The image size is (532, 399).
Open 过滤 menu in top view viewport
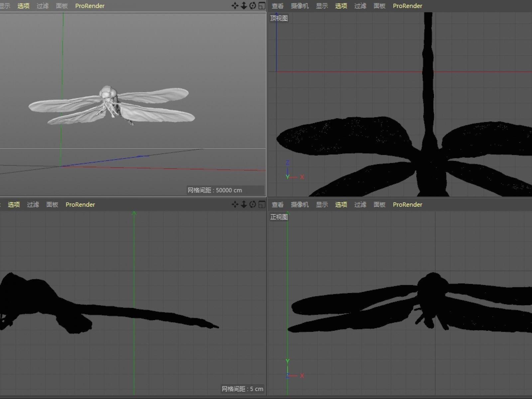[x=360, y=6]
